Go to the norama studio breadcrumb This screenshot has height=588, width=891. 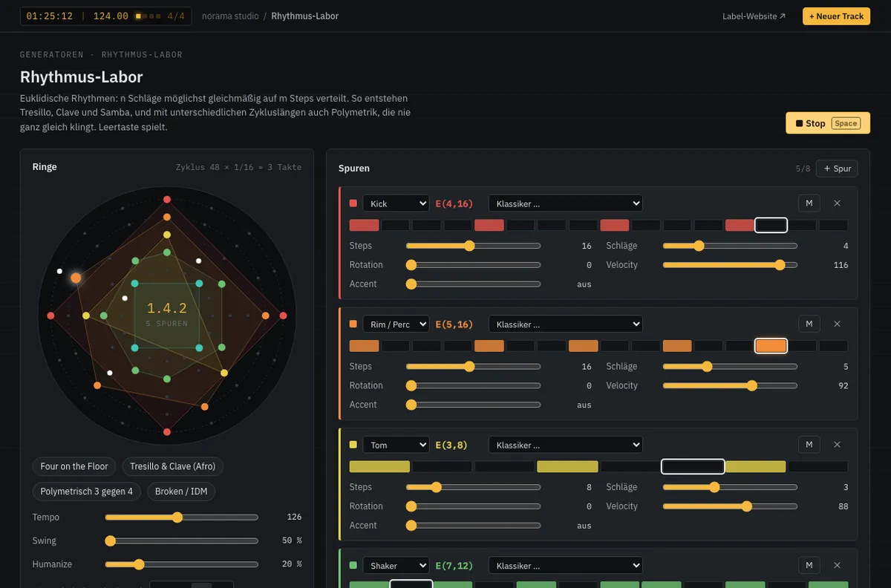coord(229,16)
